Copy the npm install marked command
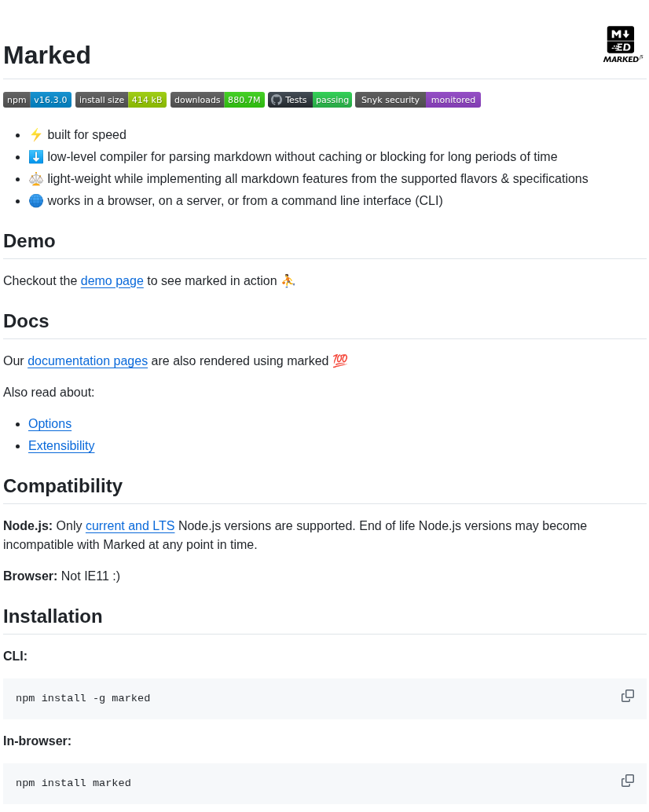649x812 pixels. 628,781
